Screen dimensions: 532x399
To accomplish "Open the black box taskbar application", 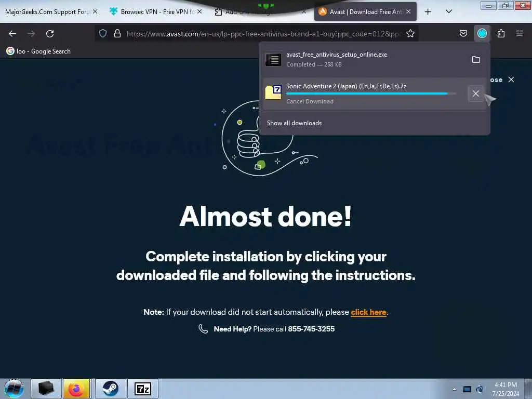I will (46, 389).
